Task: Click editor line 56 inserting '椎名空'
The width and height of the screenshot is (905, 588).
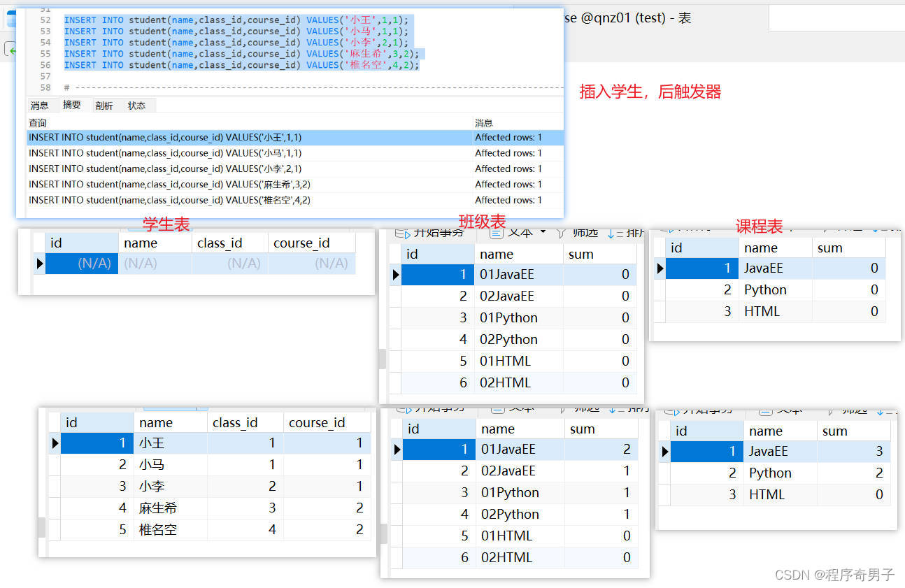Action: [241, 65]
